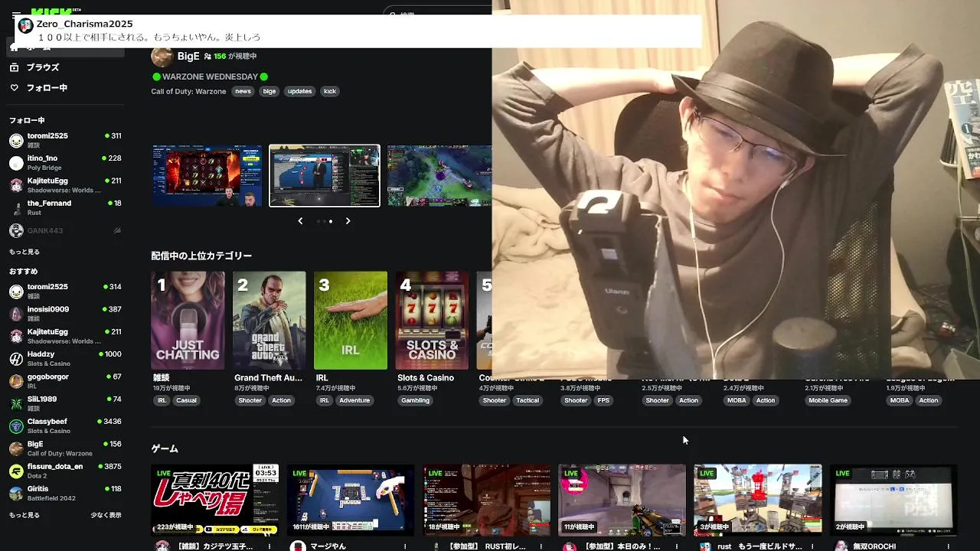Open stream thumbnail with 2 viewers

(893, 500)
